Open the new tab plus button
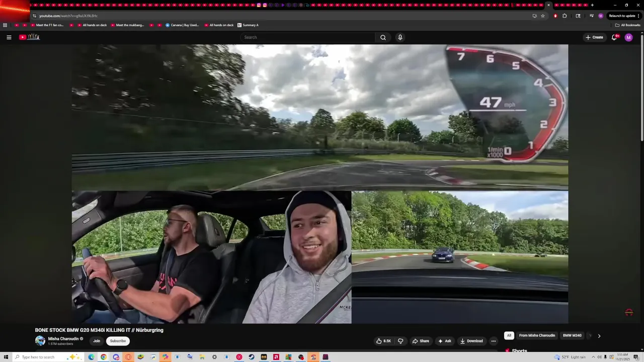Image resolution: width=644 pixels, height=362 pixels. (x=592, y=5)
